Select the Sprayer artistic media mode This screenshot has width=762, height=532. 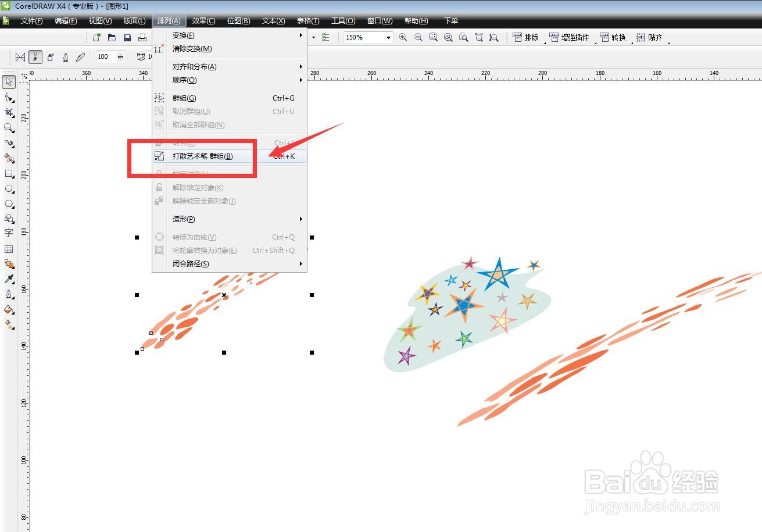pyautogui.click(x=51, y=57)
